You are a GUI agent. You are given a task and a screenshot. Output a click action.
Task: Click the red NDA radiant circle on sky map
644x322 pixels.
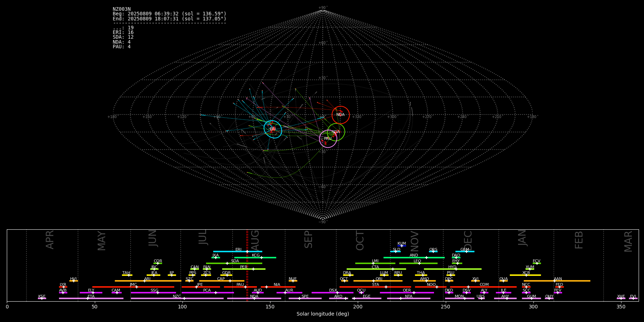(341, 115)
